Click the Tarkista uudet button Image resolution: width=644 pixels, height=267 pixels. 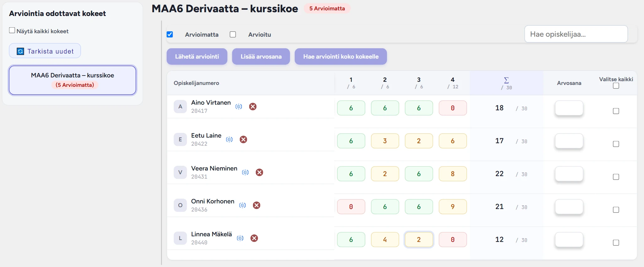[x=45, y=51]
